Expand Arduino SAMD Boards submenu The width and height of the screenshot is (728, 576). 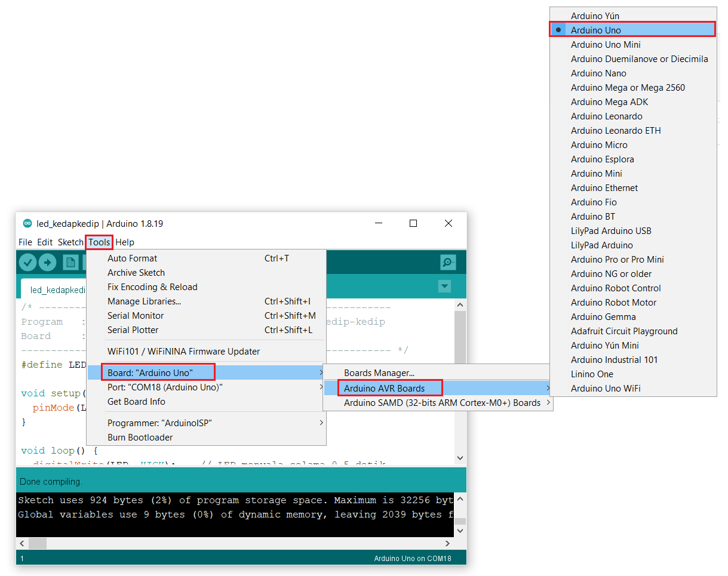click(438, 403)
